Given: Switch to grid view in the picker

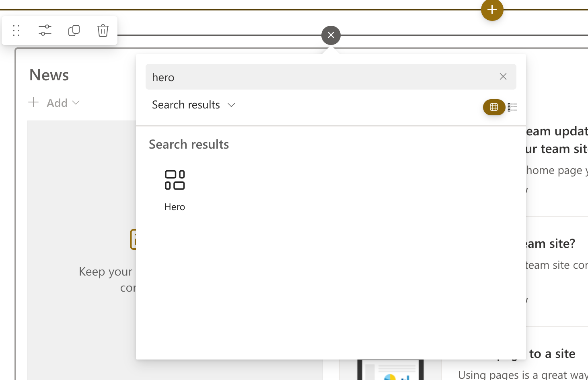Looking at the screenshot, I should click(x=494, y=107).
